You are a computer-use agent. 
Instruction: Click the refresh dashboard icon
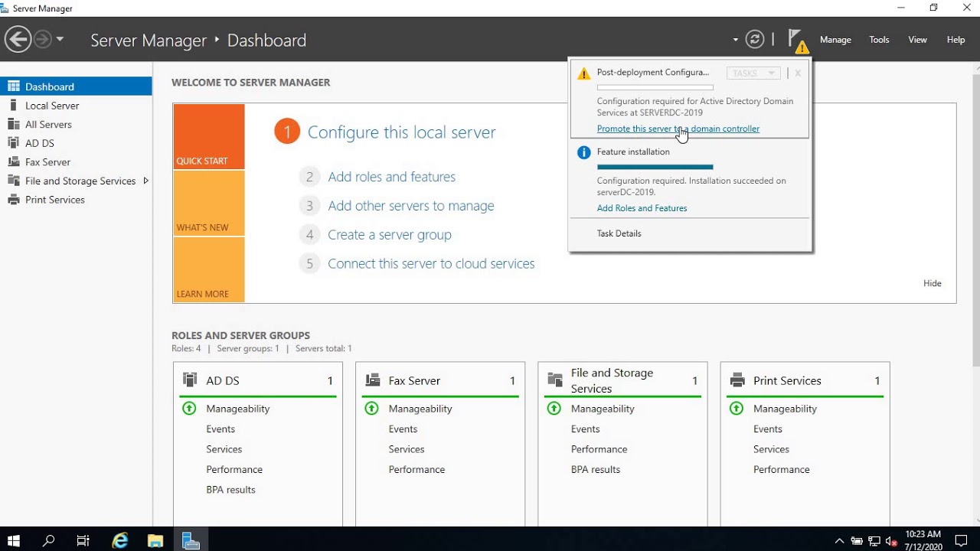tap(755, 40)
